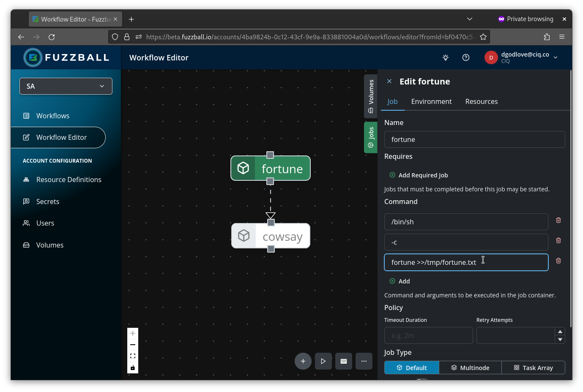Screen dimensions: 583x392
Task: Go back in browser history
Action: 21,37
